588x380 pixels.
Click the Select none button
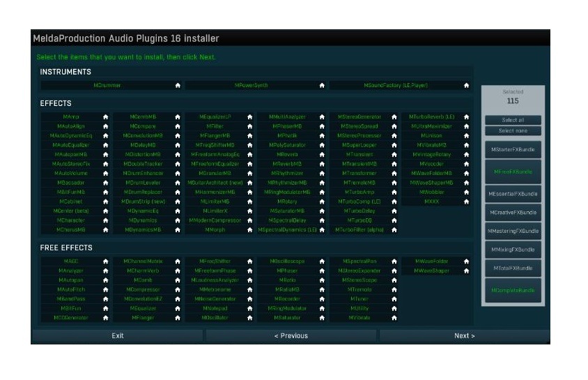pyautogui.click(x=513, y=131)
